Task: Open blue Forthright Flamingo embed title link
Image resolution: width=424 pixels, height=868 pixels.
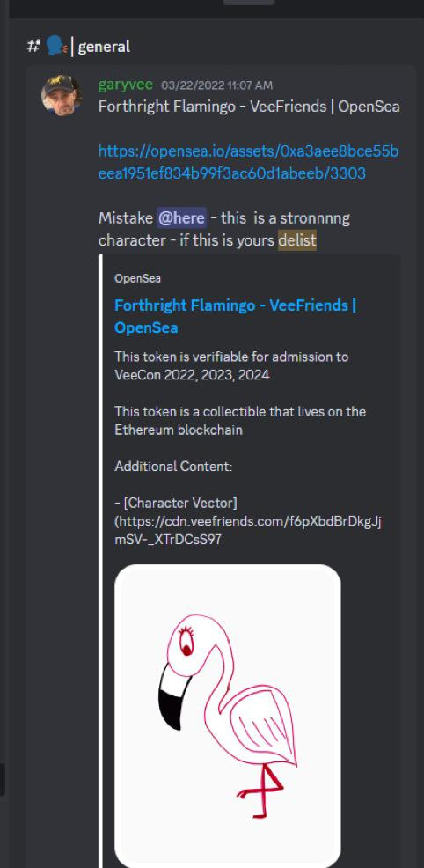Action: tap(236, 316)
